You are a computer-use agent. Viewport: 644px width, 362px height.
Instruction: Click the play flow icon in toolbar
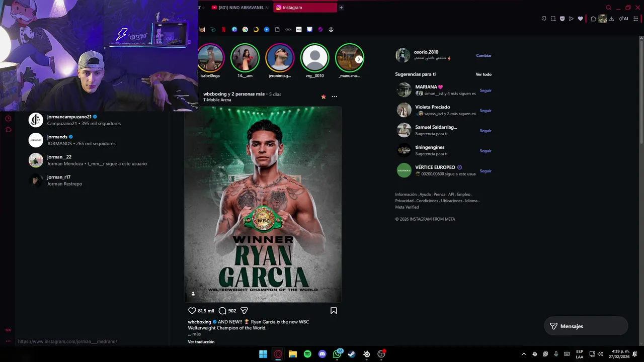pos(571,19)
